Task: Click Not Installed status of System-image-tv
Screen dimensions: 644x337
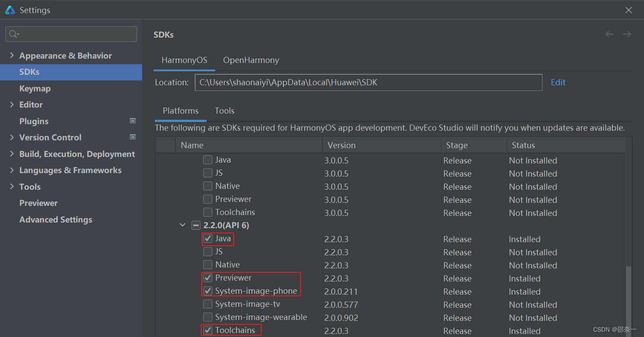Action: pos(533,305)
